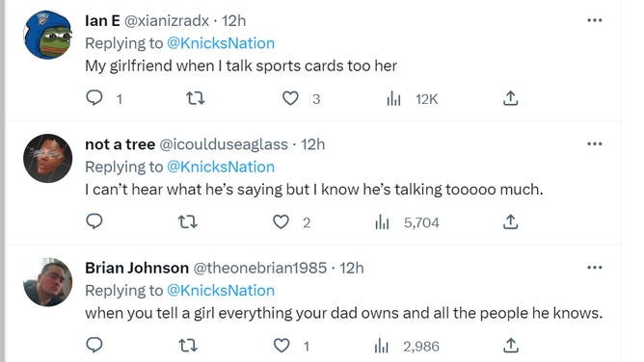
Task: Open more options for not a tree's tweet
Action: [594, 143]
